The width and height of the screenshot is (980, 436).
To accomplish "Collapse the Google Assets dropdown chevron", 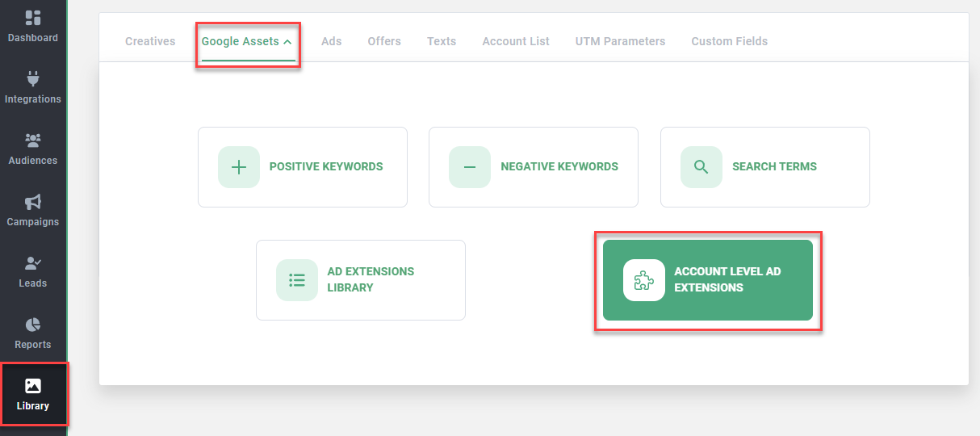I will pos(288,42).
